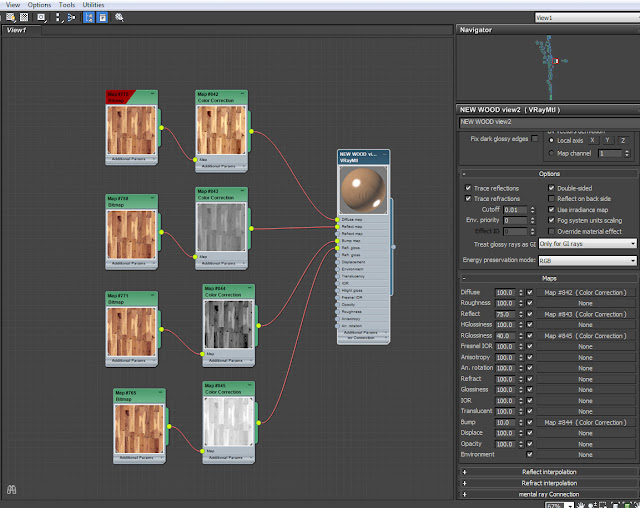Select the Map channel radio button

551,153
